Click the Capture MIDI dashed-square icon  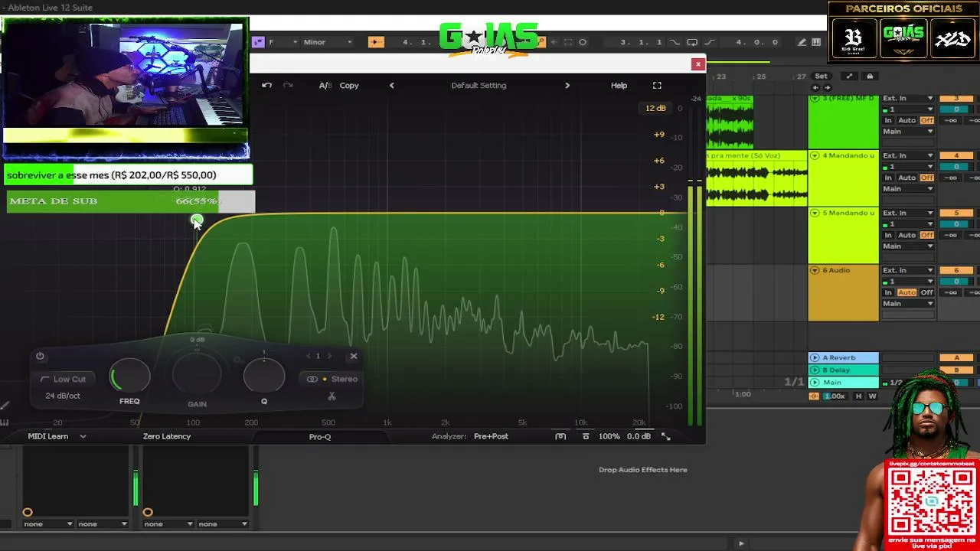568,42
